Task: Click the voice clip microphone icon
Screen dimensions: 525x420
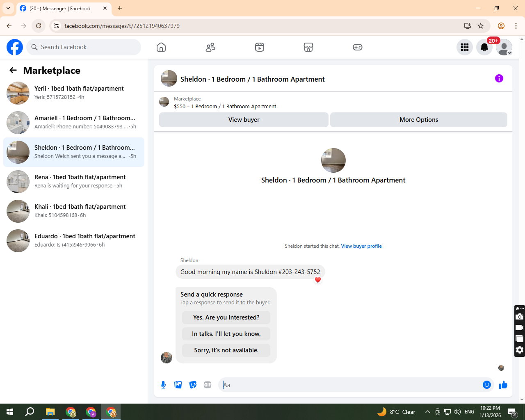Action: coord(163,385)
